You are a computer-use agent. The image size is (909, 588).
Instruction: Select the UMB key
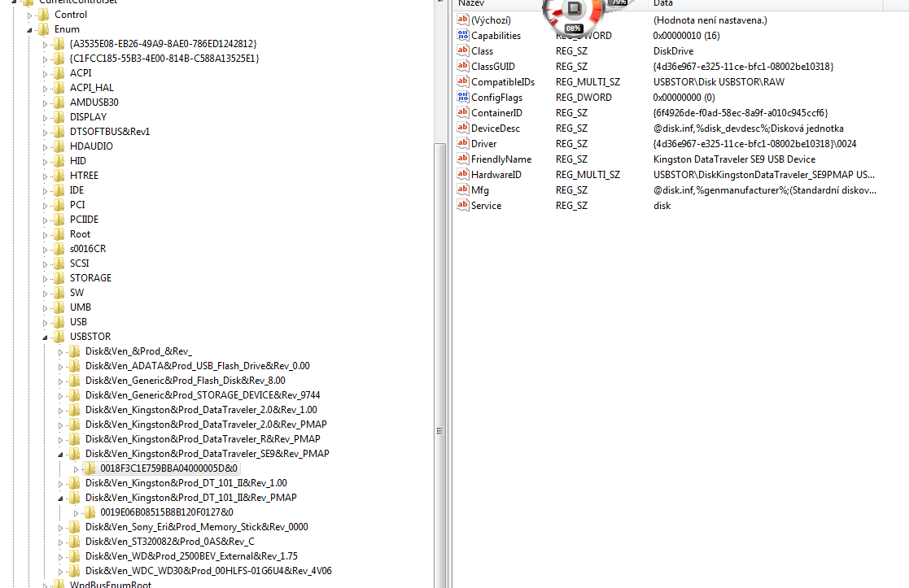tap(81, 307)
